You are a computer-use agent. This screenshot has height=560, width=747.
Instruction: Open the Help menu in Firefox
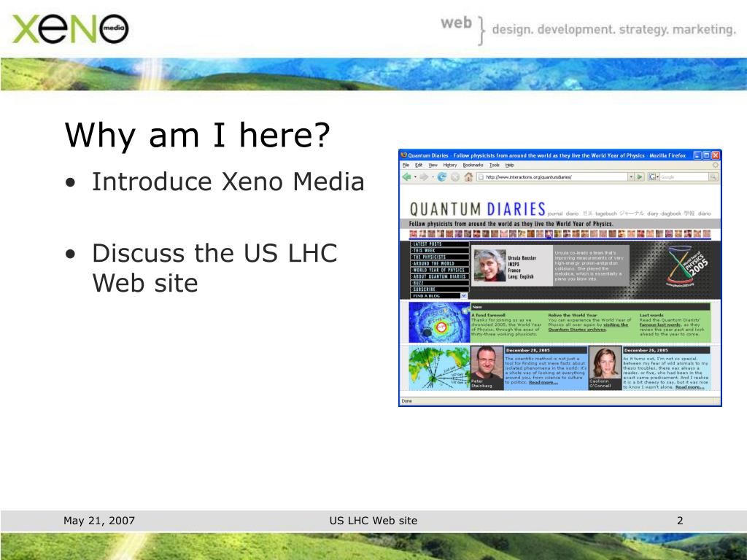point(509,166)
